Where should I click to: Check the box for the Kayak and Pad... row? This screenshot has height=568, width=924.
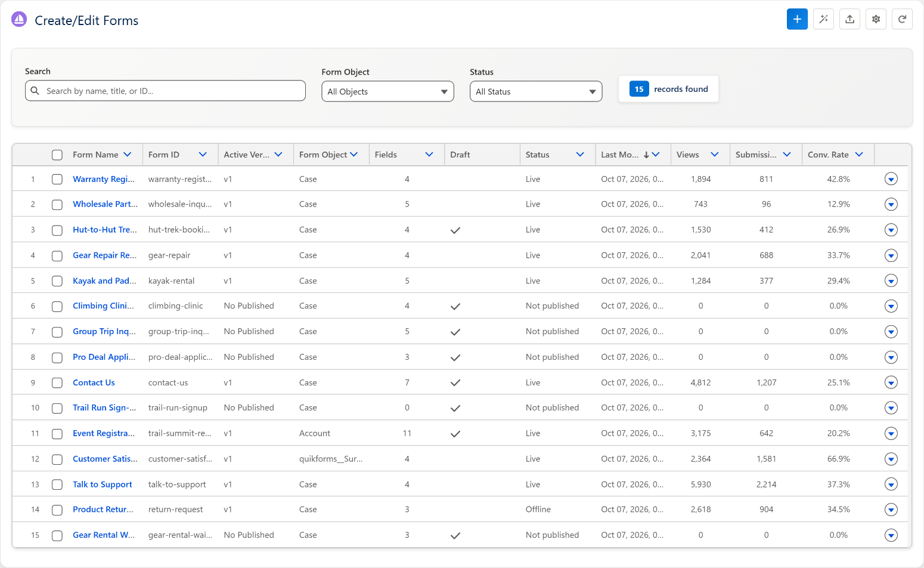click(57, 281)
